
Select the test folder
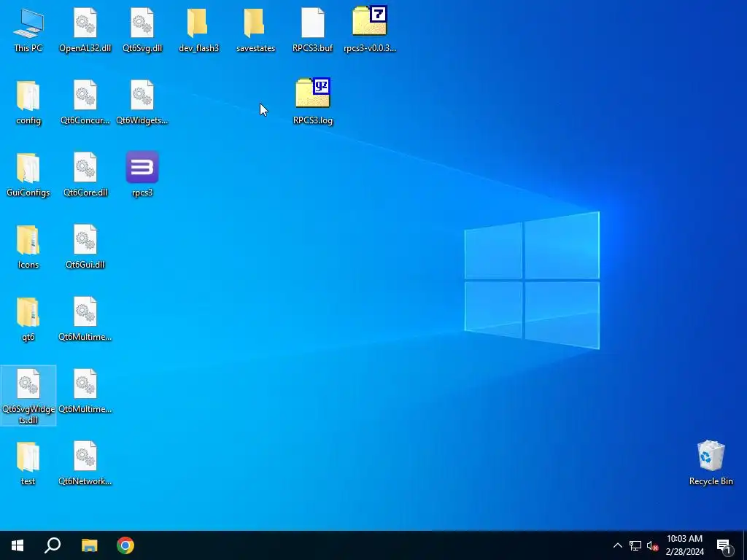pyautogui.click(x=28, y=464)
